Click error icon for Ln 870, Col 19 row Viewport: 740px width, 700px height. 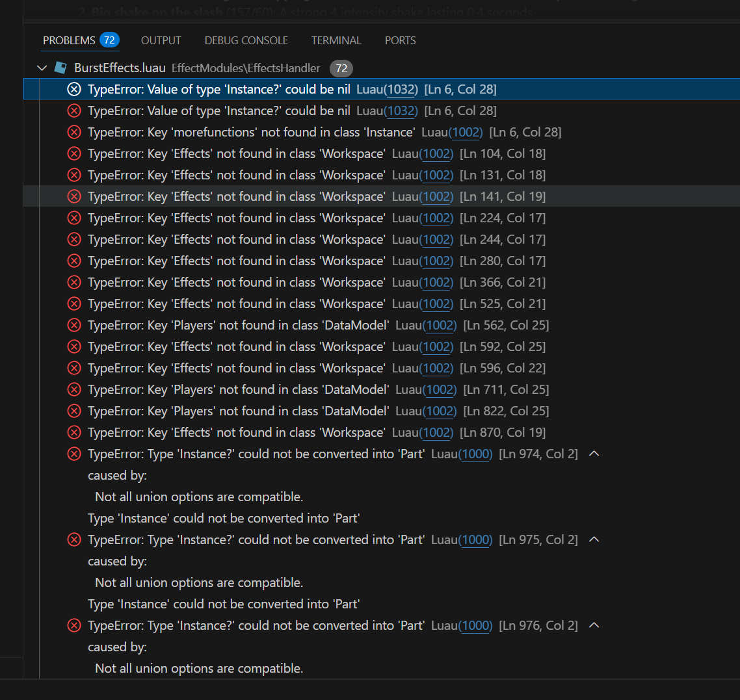[x=74, y=433]
